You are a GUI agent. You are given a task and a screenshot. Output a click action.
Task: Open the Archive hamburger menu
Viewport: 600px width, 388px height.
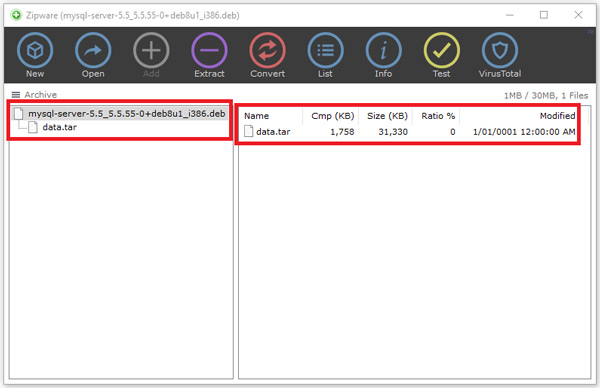click(x=16, y=95)
